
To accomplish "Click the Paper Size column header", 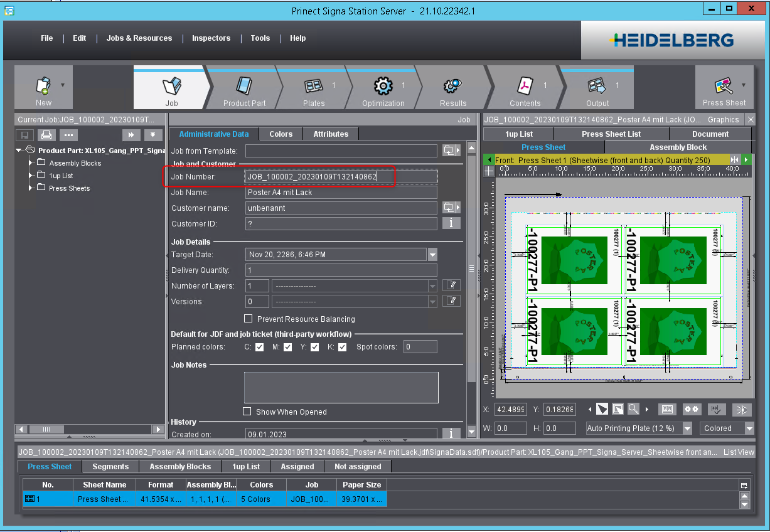I will 361,484.
